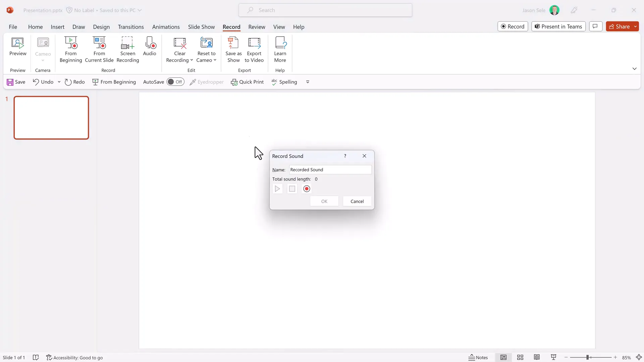
Task: Switch to Reading View
Action: [x=537, y=358]
